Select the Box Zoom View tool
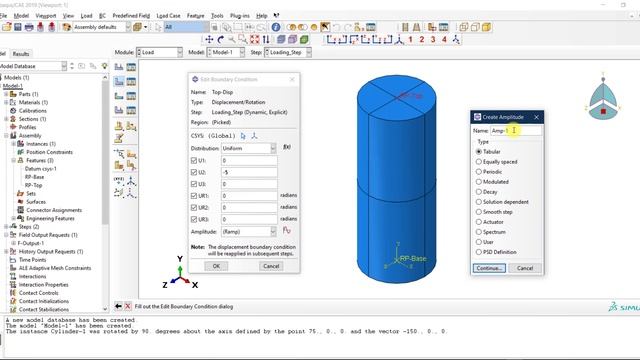Image resolution: width=640 pixels, height=360 pixels. pos(243,39)
